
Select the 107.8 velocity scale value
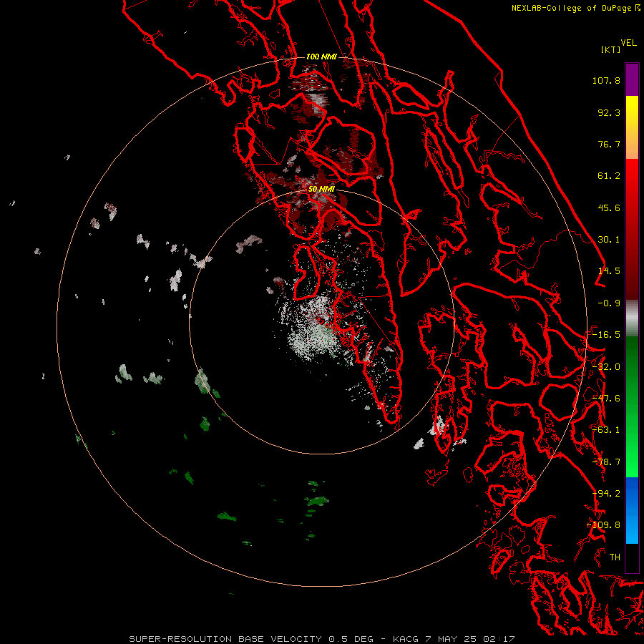[x=606, y=80]
